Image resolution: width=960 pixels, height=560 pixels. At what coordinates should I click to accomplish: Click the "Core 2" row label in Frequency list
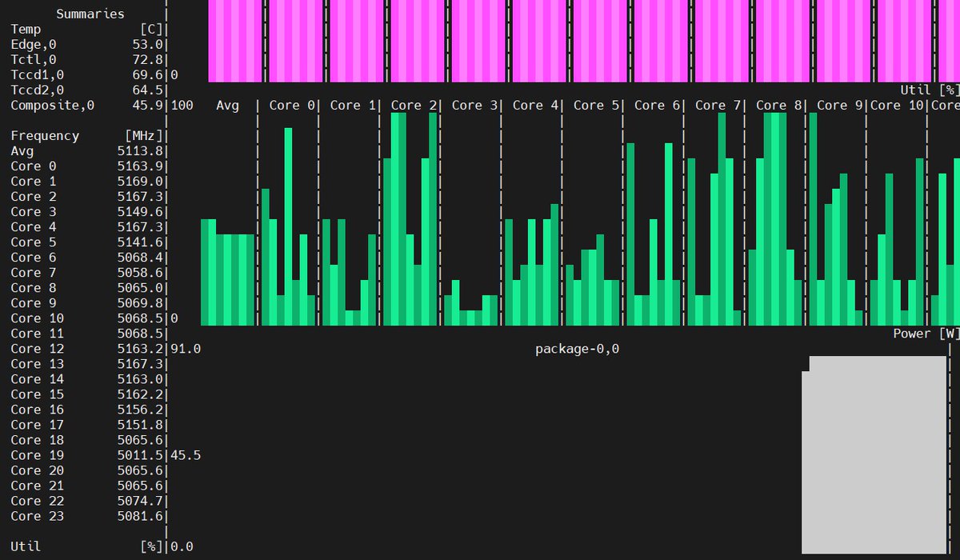click(34, 196)
